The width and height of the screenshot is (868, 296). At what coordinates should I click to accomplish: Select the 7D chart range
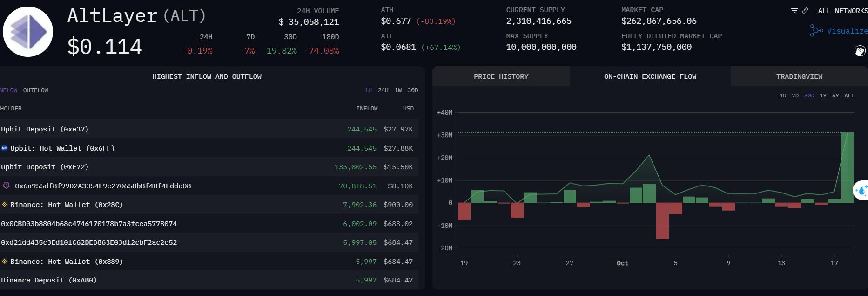coord(795,96)
